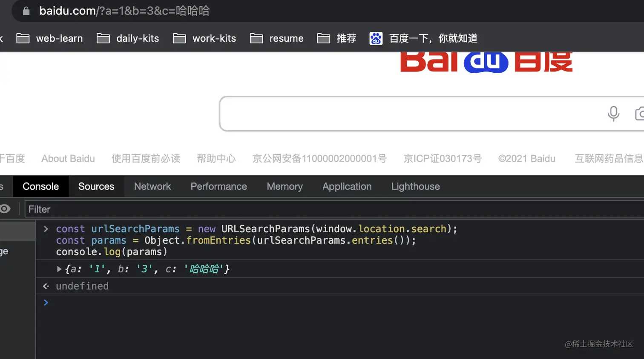
Task: Click the URL text baidu.com in address bar
Action: [x=68, y=11]
